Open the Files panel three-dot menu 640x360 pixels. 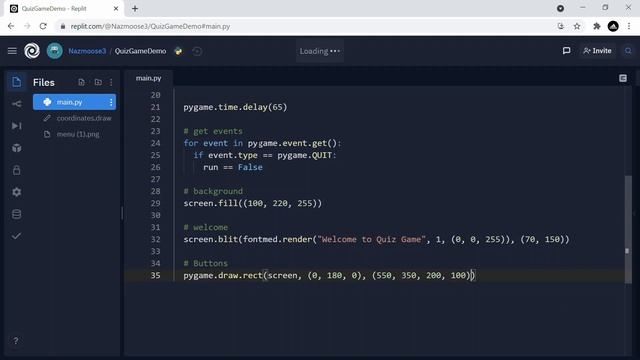pos(111,82)
